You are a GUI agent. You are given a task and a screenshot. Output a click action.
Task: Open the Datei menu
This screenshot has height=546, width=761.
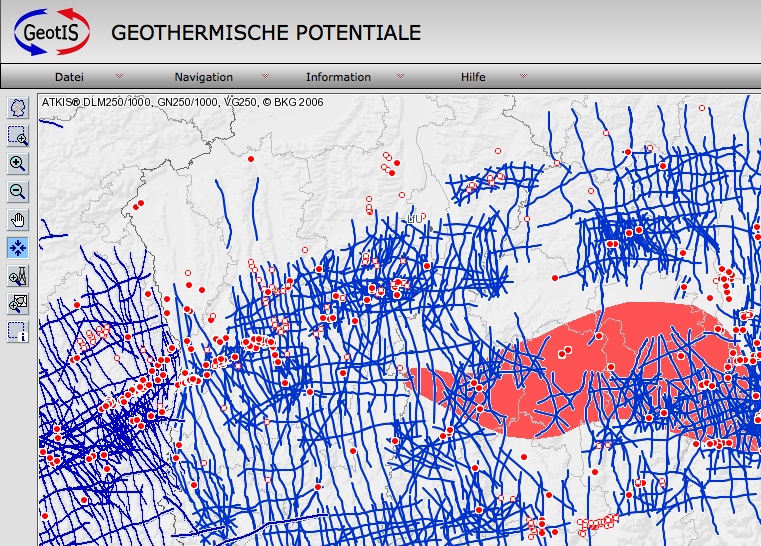pos(69,77)
